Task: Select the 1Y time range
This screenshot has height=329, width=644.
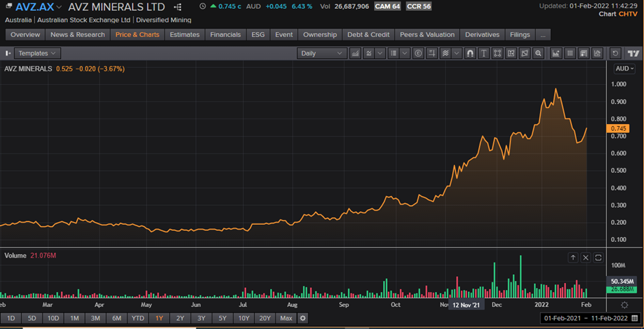Action: coord(159,318)
